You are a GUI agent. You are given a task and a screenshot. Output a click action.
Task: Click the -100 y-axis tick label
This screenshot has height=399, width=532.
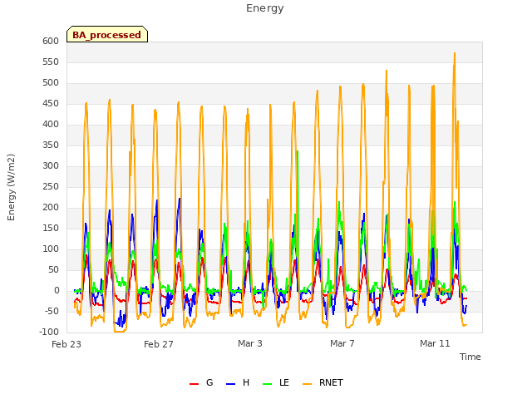pos(49,332)
